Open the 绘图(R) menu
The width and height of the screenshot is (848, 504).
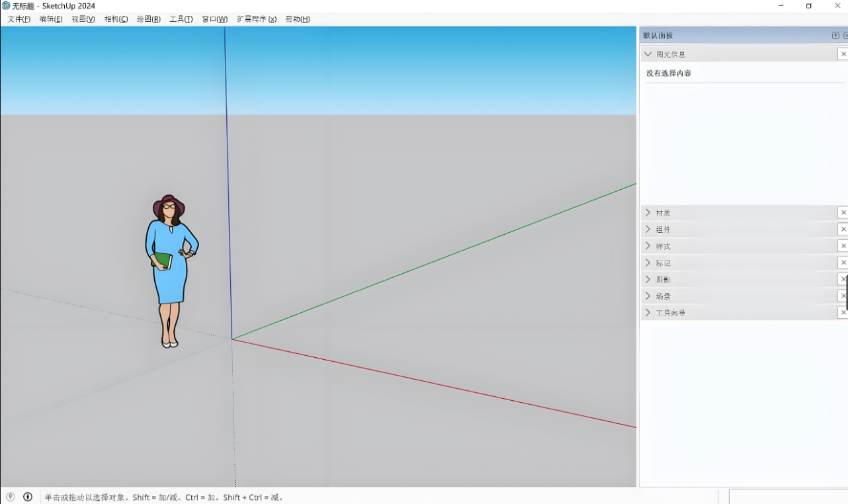148,19
